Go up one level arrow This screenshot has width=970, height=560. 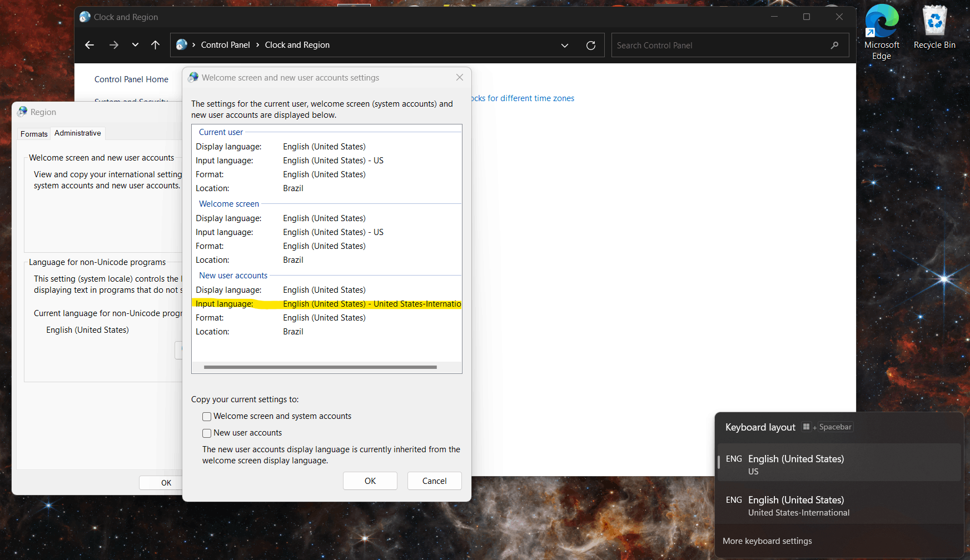pos(156,45)
